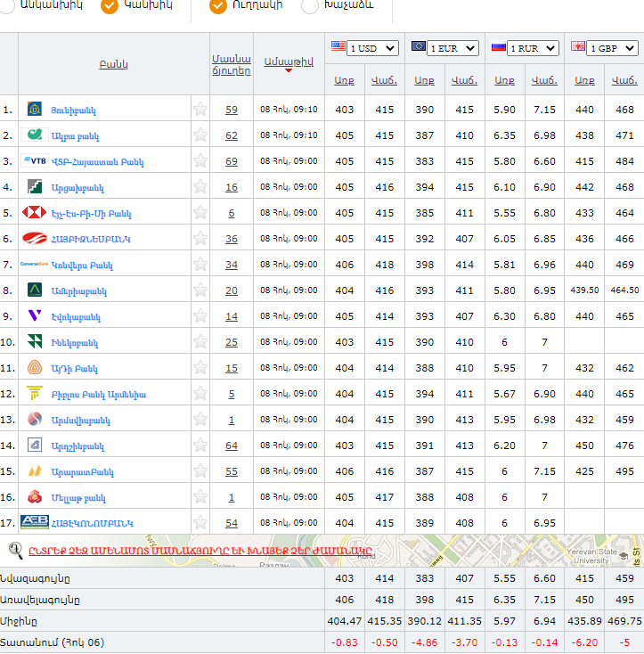The image size is (644, 654).
Task: Sort by GBP Վաճ. header
Action: coord(624,80)
